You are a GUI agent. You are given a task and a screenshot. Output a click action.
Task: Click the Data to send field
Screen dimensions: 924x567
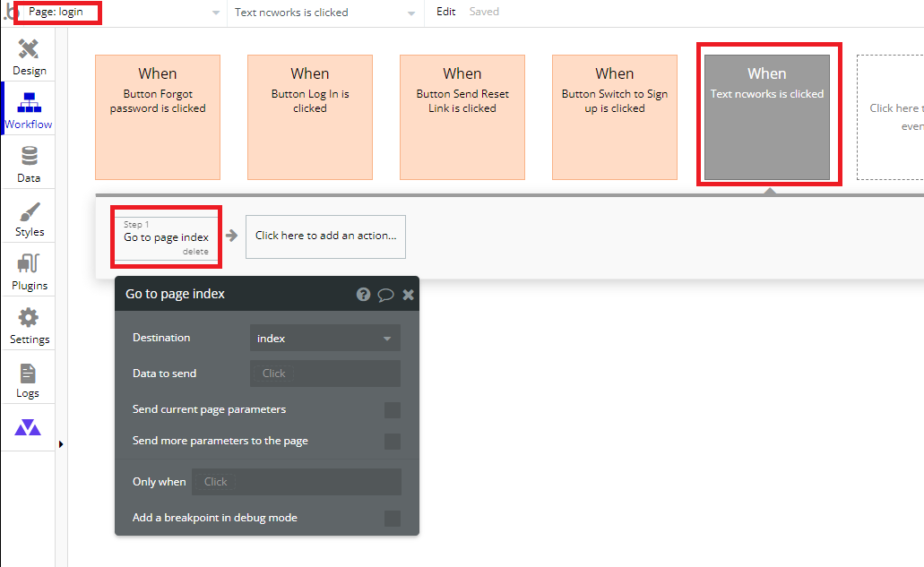tap(324, 374)
